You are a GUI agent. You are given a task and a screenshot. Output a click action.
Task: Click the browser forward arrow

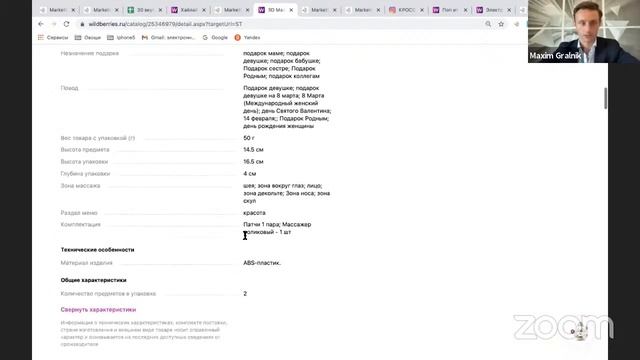(x=53, y=24)
